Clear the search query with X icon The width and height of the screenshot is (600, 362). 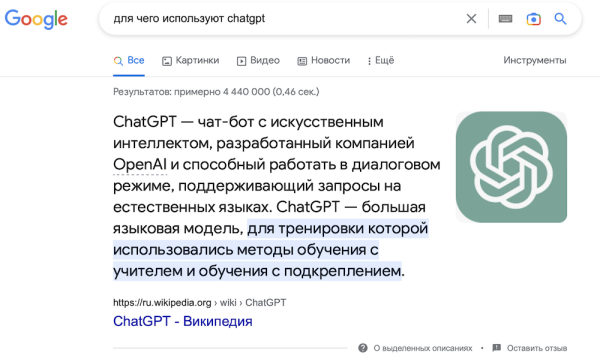[471, 19]
